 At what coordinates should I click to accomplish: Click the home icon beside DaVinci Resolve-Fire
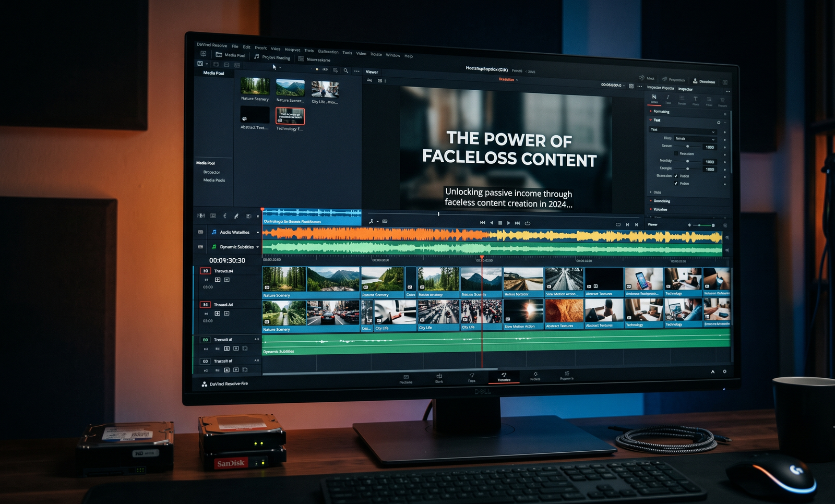204,384
